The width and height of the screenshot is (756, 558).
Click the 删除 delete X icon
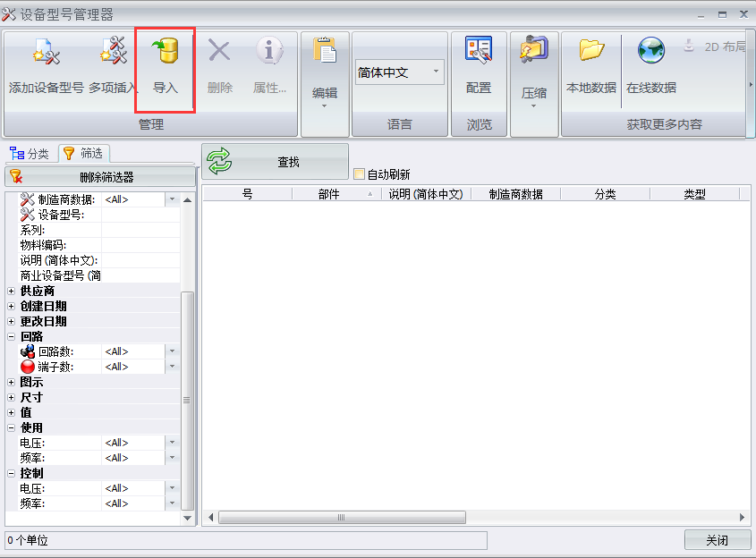coord(219,50)
